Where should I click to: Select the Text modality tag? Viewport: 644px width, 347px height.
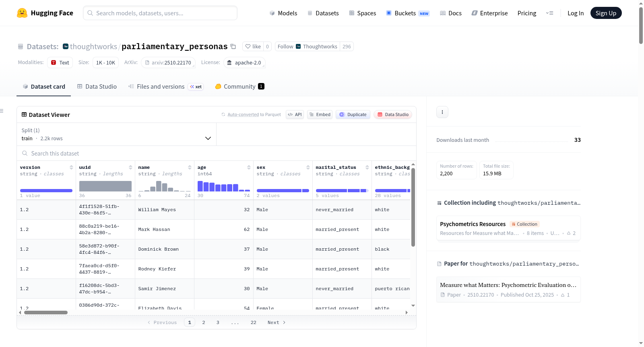(x=60, y=62)
